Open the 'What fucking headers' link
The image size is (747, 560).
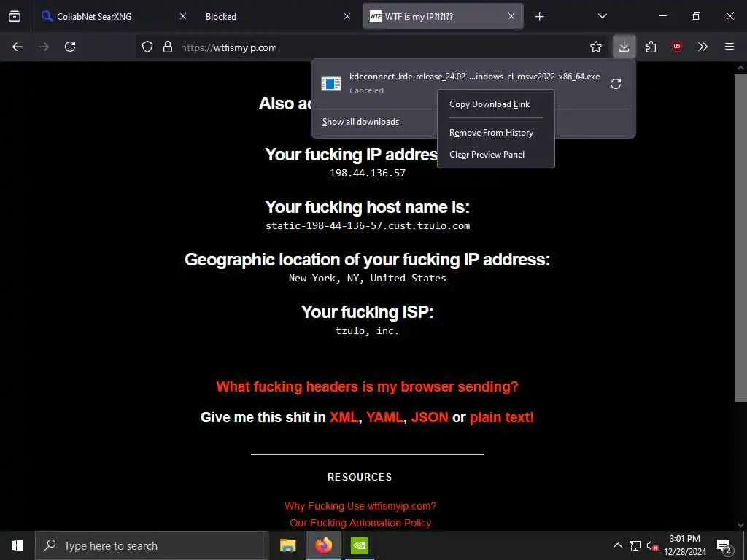pyautogui.click(x=367, y=386)
